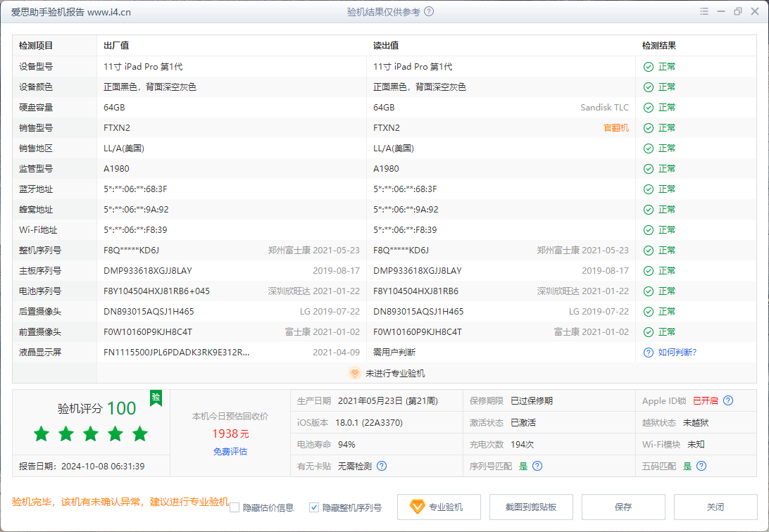
Task: Click 截图到剪贴板 button
Action: click(531, 507)
